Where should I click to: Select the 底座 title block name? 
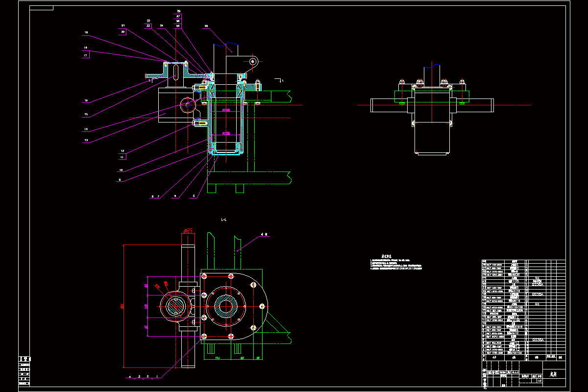(552, 373)
